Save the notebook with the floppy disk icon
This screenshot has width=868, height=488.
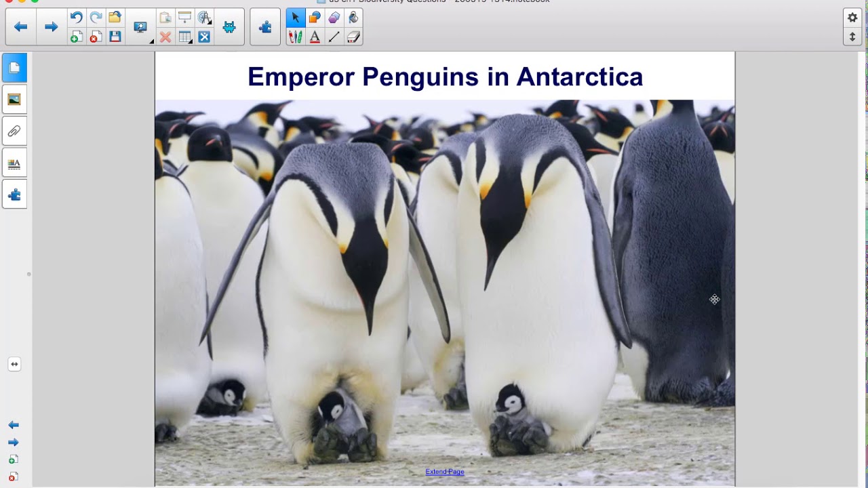(x=115, y=37)
